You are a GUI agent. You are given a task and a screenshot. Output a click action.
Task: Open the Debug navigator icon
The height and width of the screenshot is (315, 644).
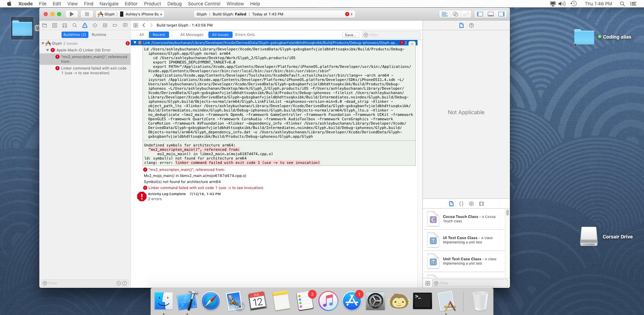tap(105, 25)
